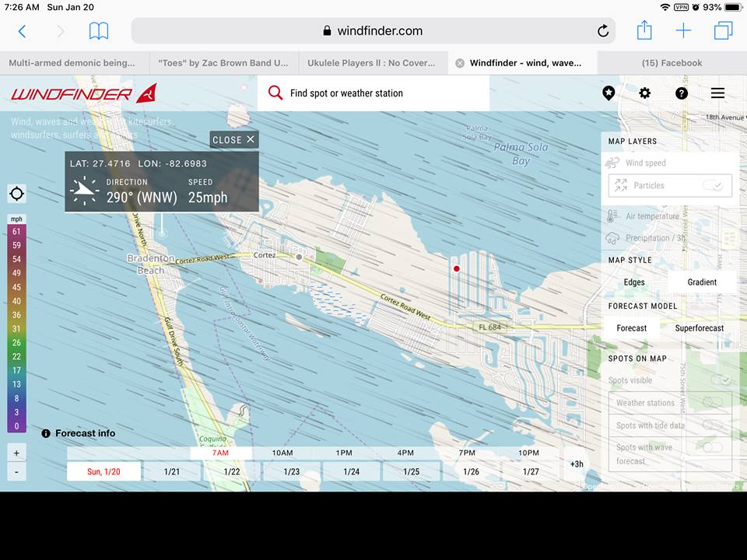Tap the Safari share icon

click(644, 31)
